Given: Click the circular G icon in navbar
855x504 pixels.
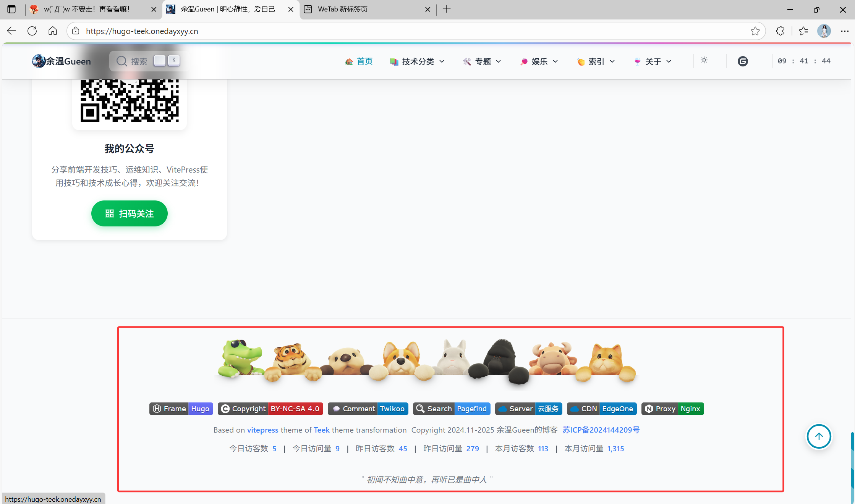Looking at the screenshot, I should click(x=742, y=61).
